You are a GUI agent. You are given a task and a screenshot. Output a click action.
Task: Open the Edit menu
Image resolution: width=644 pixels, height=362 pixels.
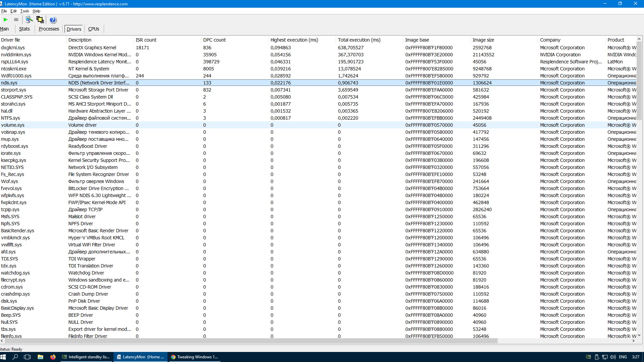13,11
